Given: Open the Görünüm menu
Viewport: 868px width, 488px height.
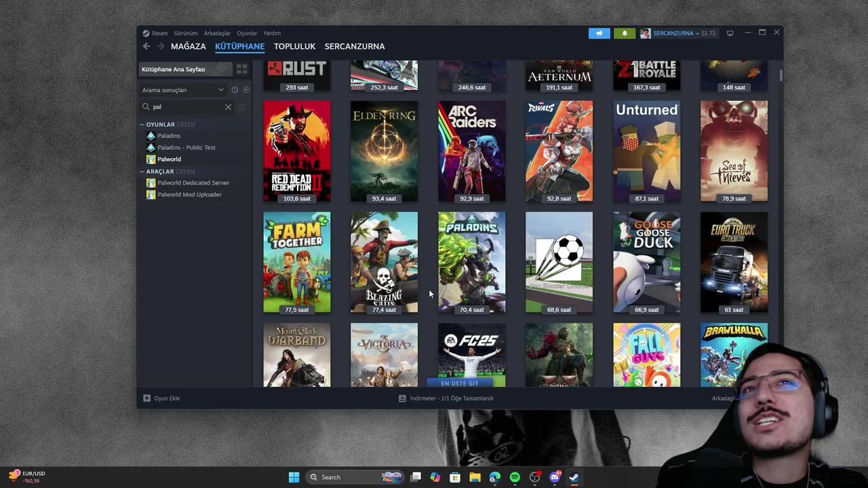Looking at the screenshot, I should pyautogui.click(x=186, y=33).
